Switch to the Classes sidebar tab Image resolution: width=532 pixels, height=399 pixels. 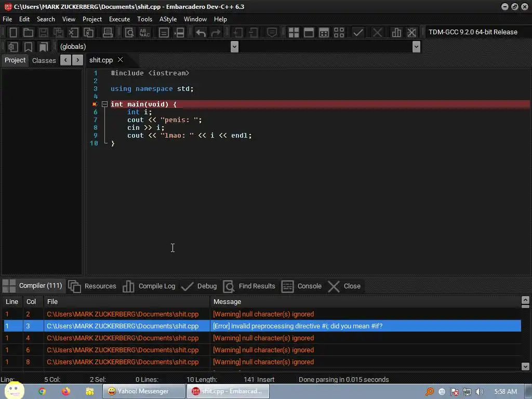[44, 60]
